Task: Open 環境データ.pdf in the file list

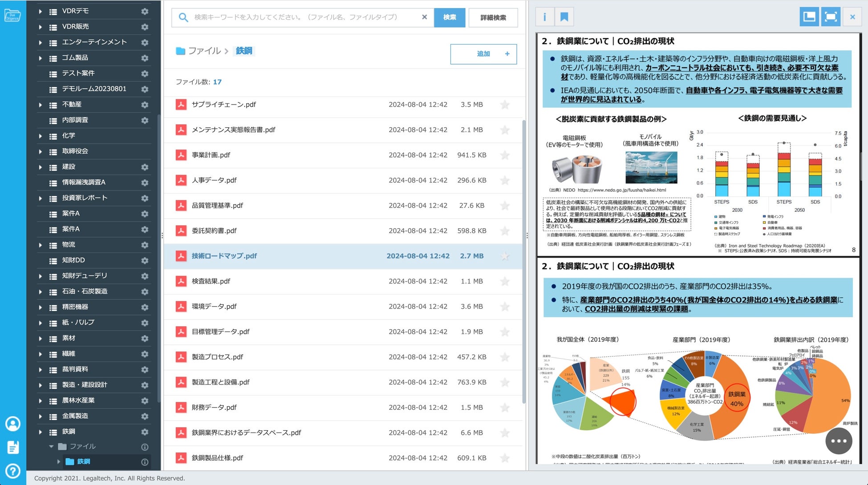Action: (214, 307)
